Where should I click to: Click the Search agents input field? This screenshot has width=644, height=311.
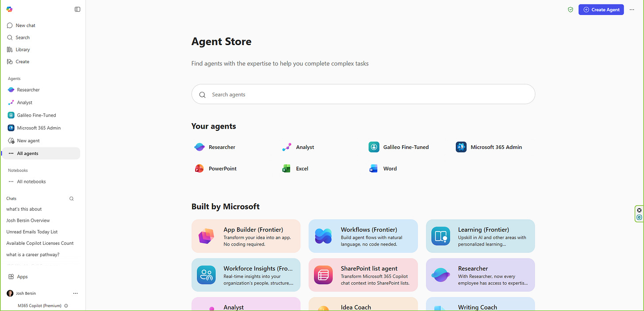coord(363,94)
